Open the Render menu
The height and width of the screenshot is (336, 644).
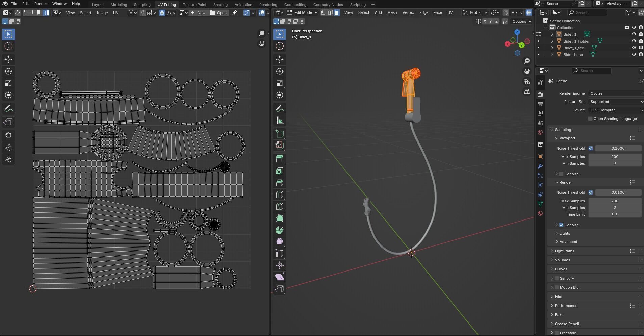(41, 4)
